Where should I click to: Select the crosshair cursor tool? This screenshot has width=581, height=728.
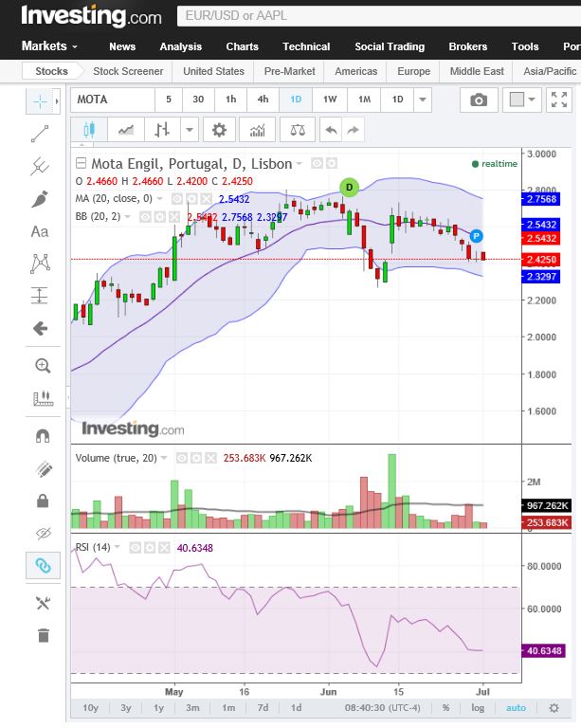pos(40,101)
